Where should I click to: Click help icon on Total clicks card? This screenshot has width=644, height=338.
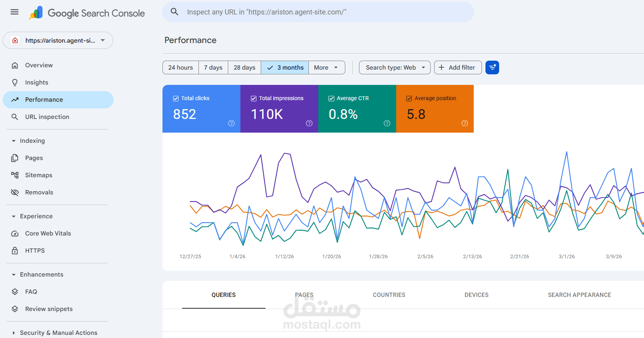click(x=231, y=123)
